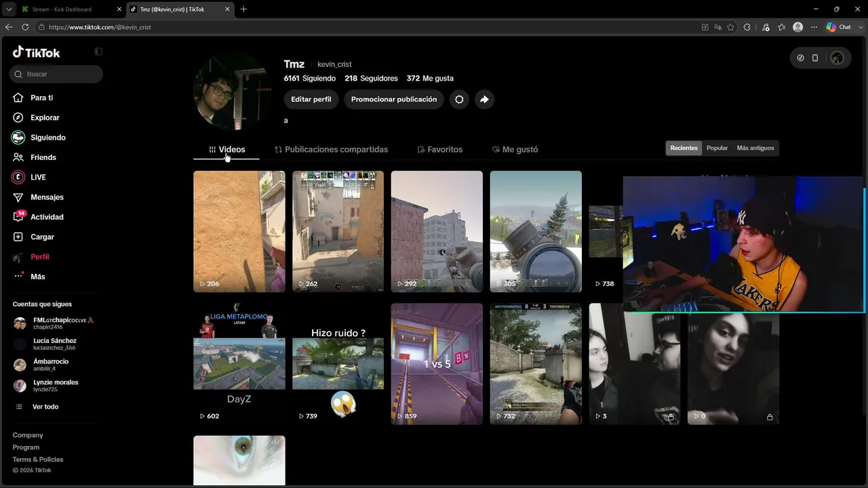The image size is (868, 488).
Task: Switch to Publicaciones compartidas tab
Action: pos(331,149)
